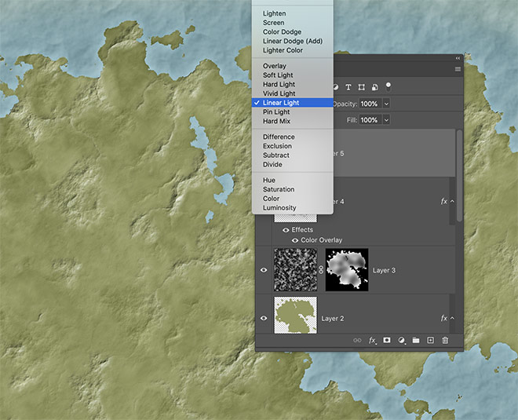Toggle Color Overlay effect visibility
The width and height of the screenshot is (518, 420).
click(x=295, y=240)
